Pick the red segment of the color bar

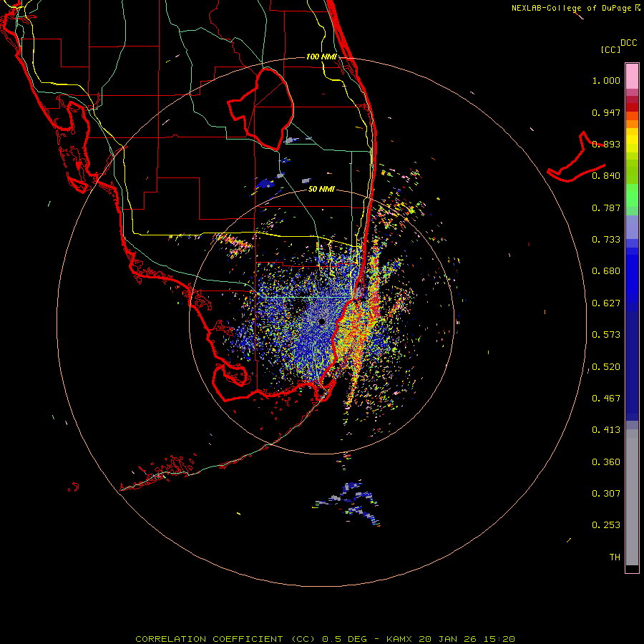click(x=632, y=107)
